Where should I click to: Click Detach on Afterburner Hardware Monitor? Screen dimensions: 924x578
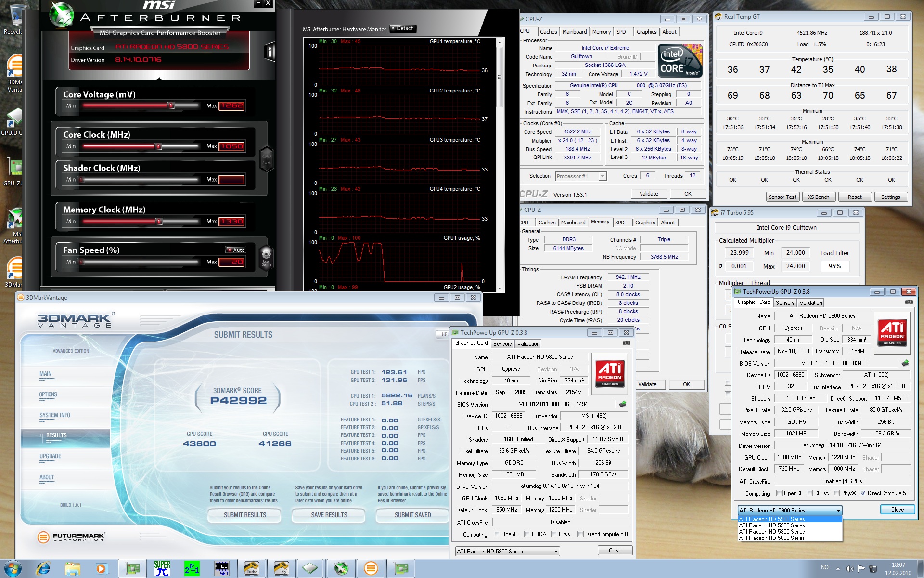click(x=402, y=28)
